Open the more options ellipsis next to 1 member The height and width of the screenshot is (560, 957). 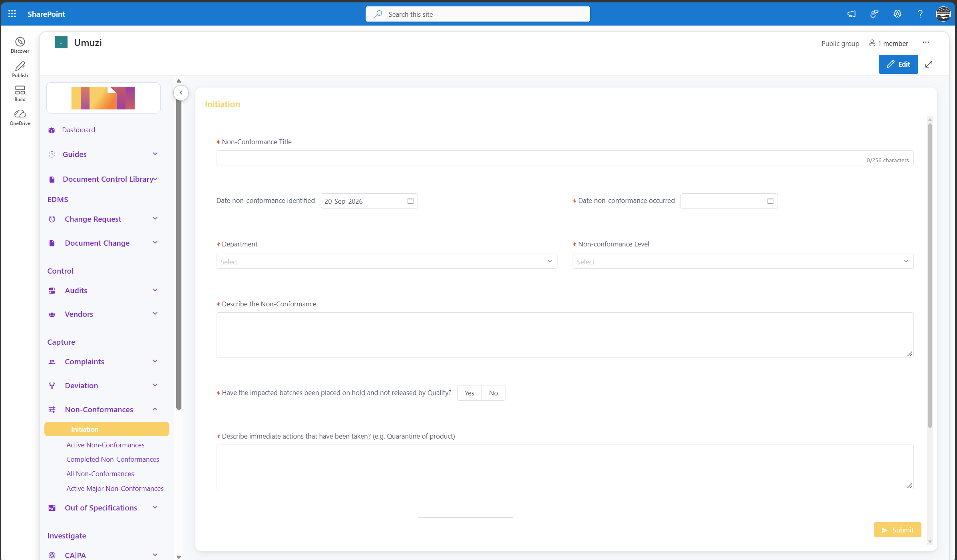tap(926, 42)
